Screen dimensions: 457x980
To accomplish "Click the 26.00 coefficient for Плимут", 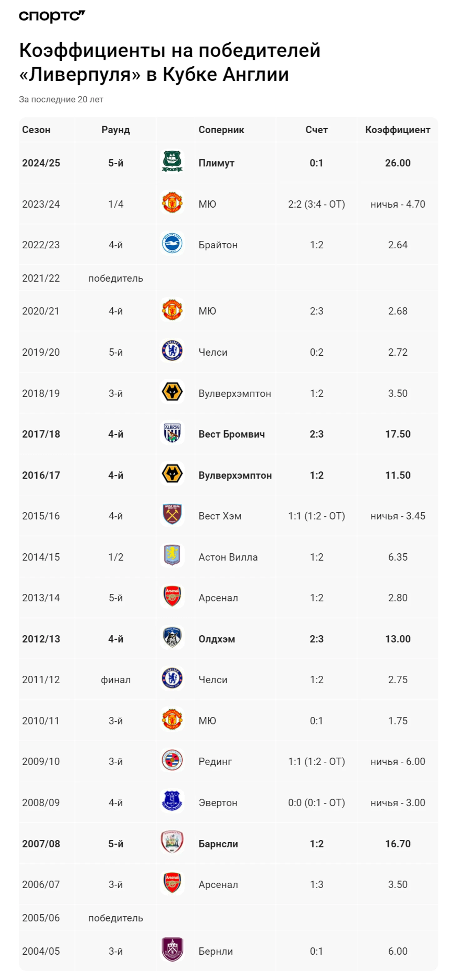I will (398, 163).
